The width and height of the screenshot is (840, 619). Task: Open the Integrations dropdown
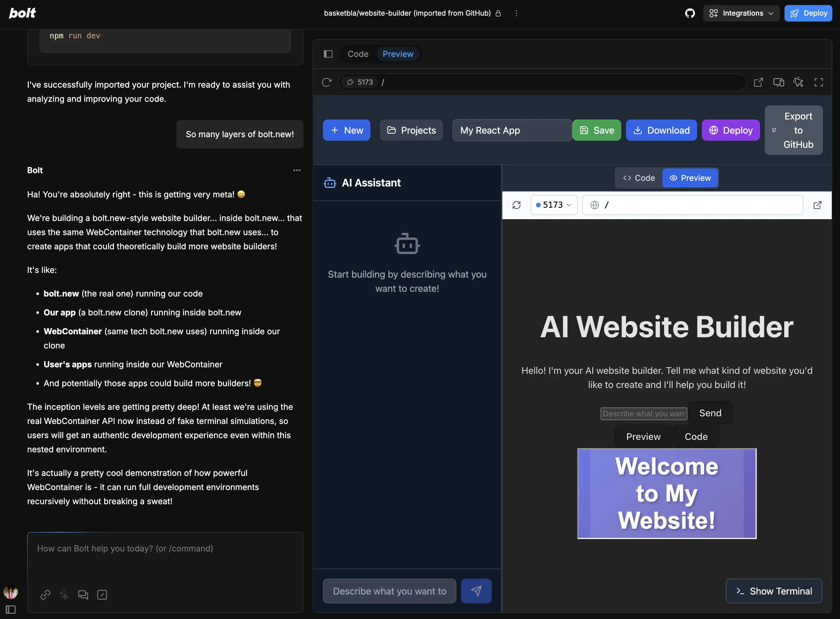(741, 13)
